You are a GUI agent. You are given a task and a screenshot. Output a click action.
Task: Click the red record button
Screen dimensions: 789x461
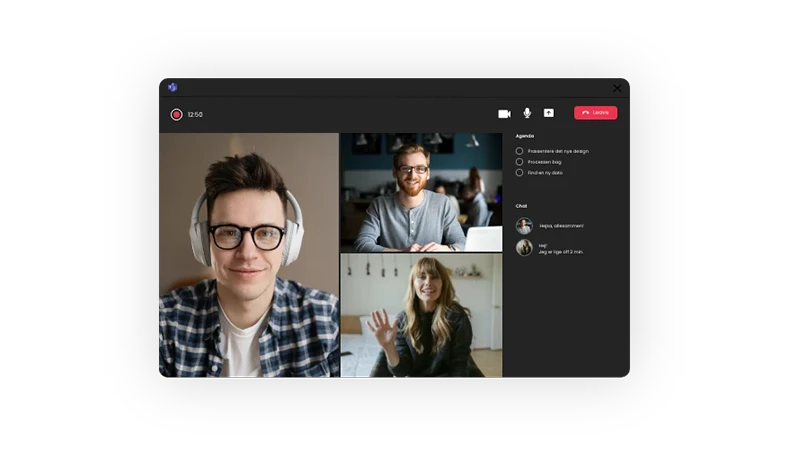(x=176, y=115)
